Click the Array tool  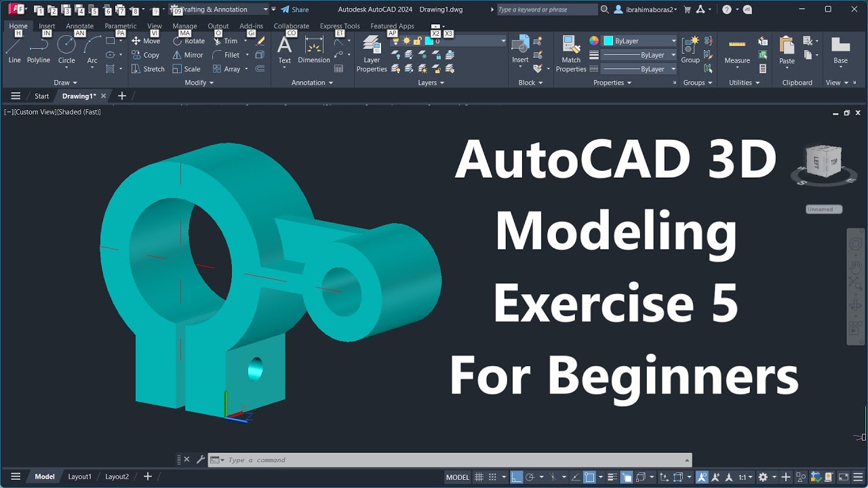coord(226,69)
